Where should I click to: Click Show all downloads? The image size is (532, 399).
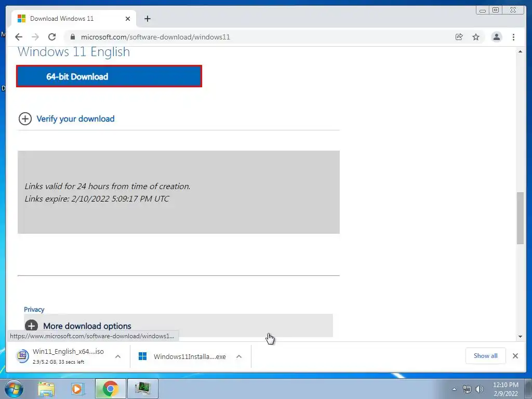pyautogui.click(x=486, y=356)
